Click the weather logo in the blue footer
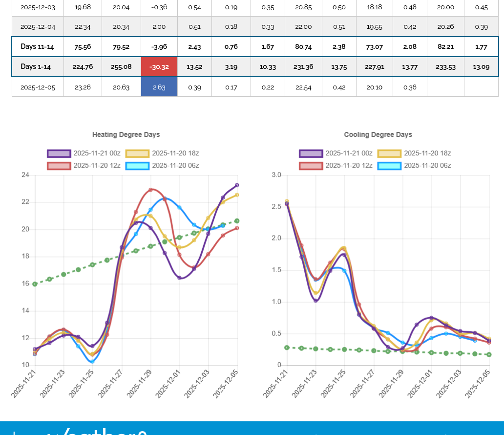Viewport: 504px width, 435px height. [x=98, y=430]
